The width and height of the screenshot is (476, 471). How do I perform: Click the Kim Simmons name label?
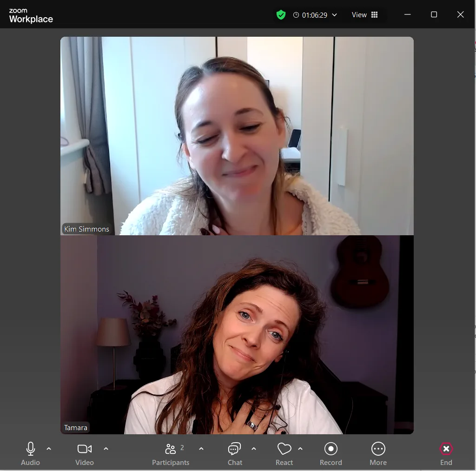click(86, 229)
